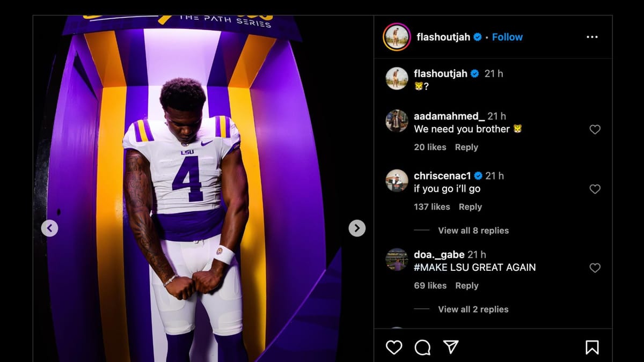Image resolution: width=644 pixels, height=362 pixels.
Task: Like doa._gabe's comment heart icon
Action: 595,268
